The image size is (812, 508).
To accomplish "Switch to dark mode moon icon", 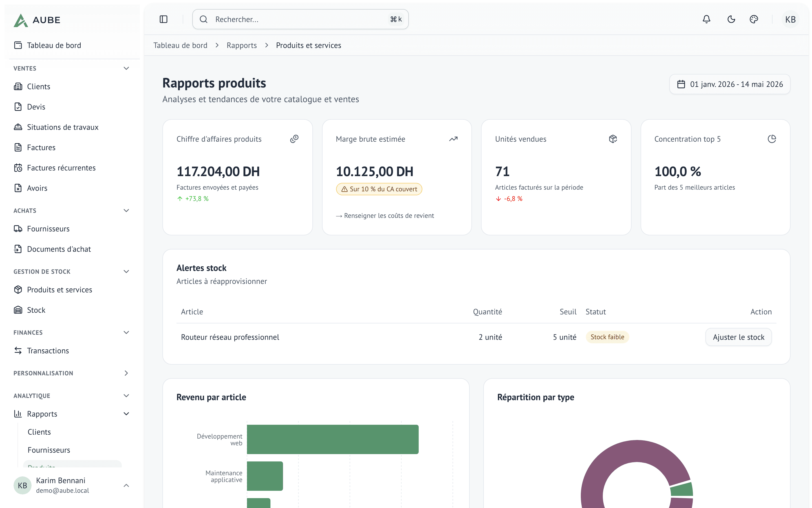I will [731, 19].
